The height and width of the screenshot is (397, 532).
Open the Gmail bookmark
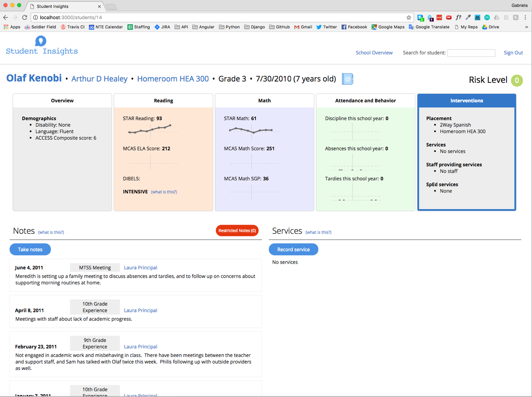(x=303, y=27)
